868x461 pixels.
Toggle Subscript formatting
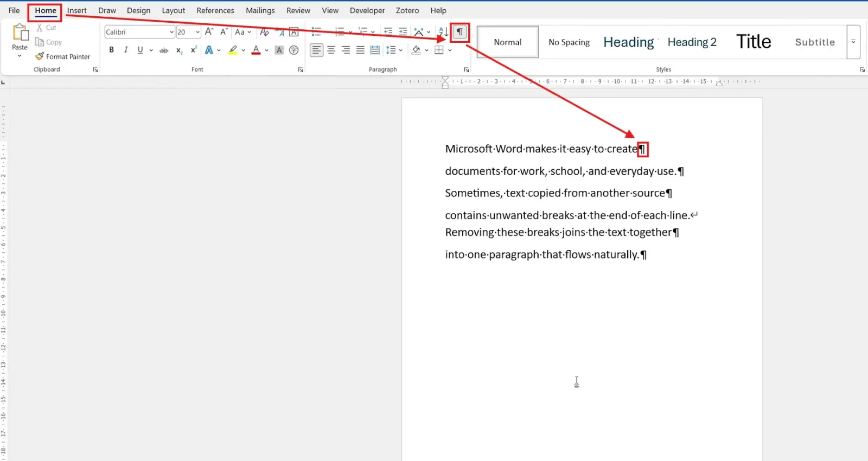click(179, 50)
